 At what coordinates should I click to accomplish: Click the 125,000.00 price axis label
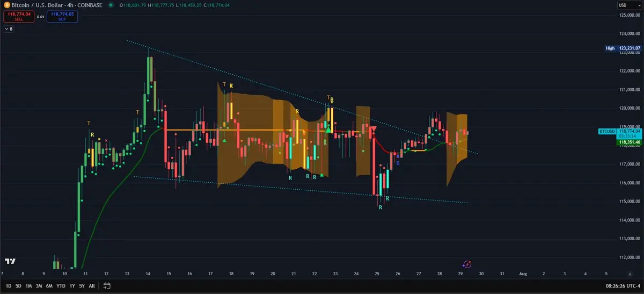630,15
